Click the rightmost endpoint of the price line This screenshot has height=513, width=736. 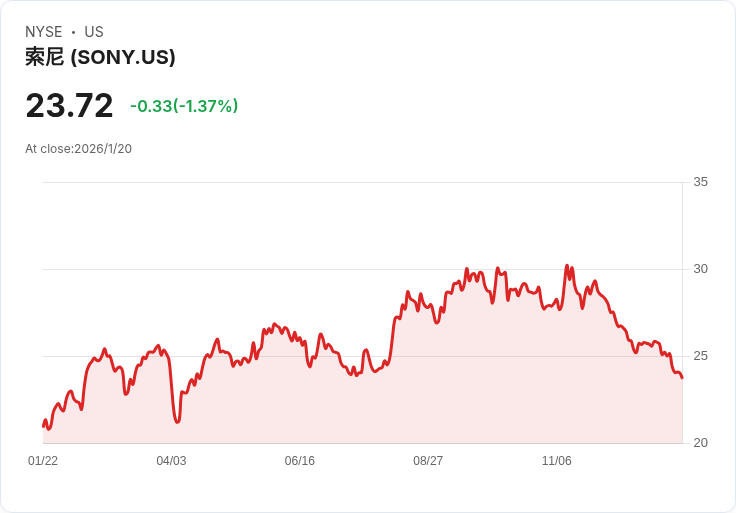682,378
